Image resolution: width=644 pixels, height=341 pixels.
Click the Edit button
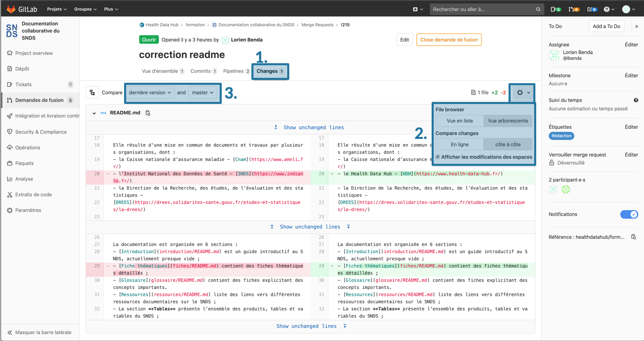(404, 40)
